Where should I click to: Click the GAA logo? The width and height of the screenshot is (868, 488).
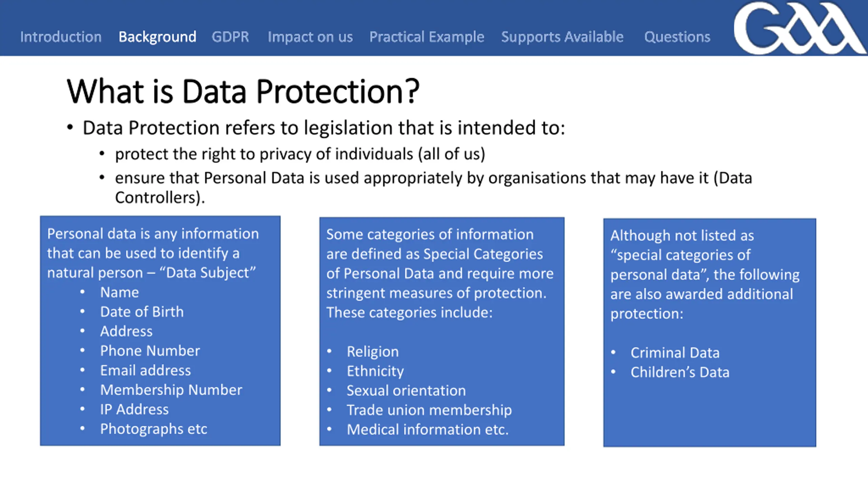click(x=800, y=28)
